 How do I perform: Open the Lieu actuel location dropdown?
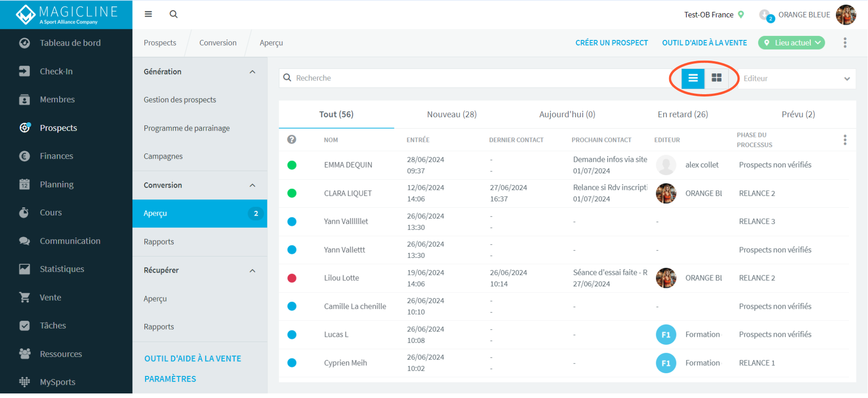click(791, 43)
